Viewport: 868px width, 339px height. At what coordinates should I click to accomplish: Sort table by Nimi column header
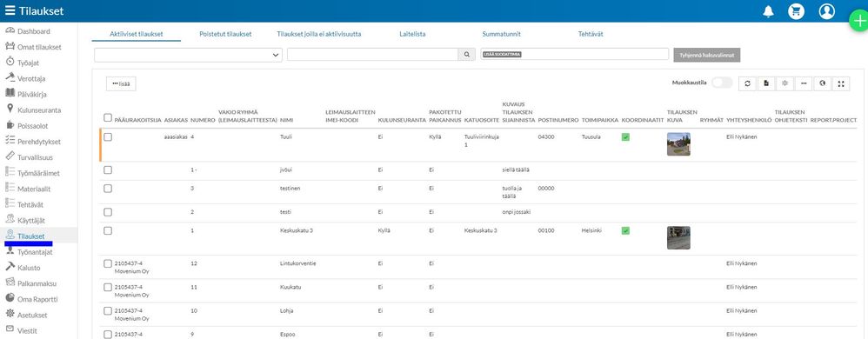[x=287, y=119]
